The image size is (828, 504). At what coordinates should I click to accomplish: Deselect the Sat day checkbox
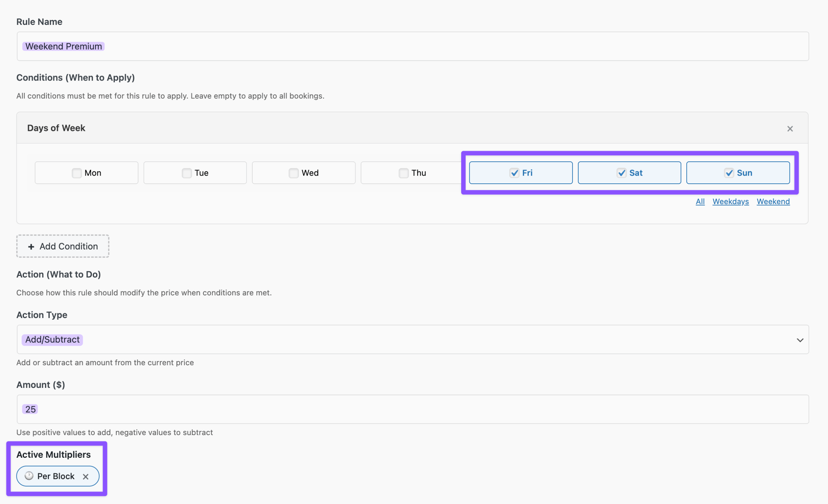point(621,173)
